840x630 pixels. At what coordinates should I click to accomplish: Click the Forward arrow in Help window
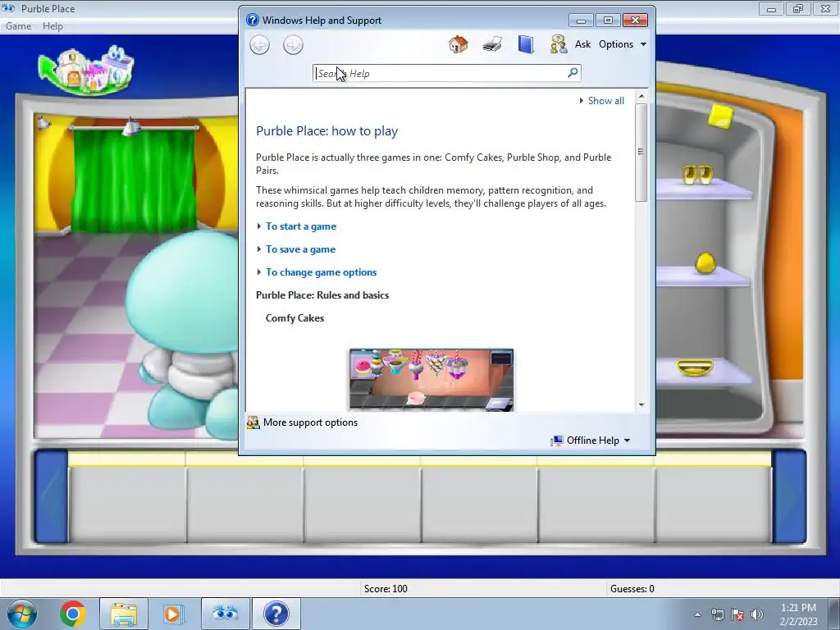tap(293, 44)
